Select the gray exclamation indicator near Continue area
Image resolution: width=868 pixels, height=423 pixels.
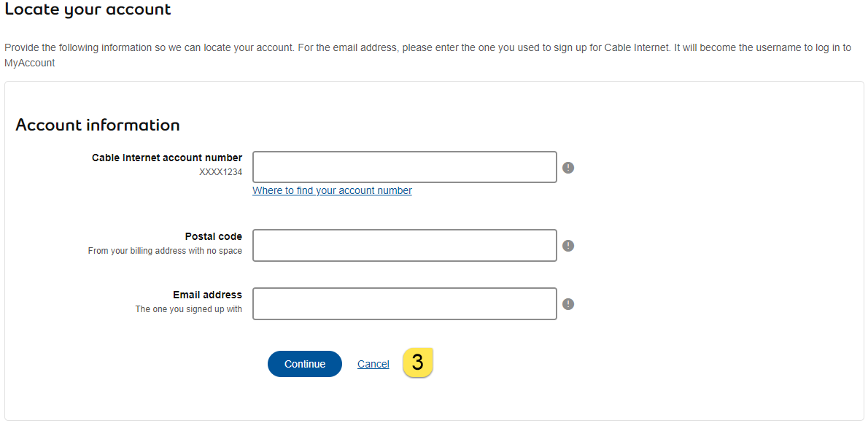[568, 304]
